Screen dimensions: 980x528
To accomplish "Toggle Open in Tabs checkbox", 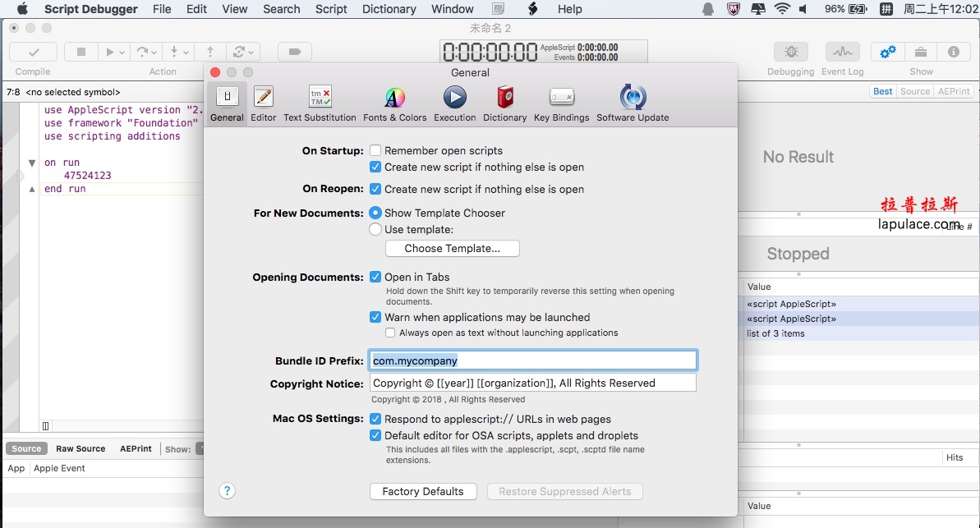I will pos(375,277).
